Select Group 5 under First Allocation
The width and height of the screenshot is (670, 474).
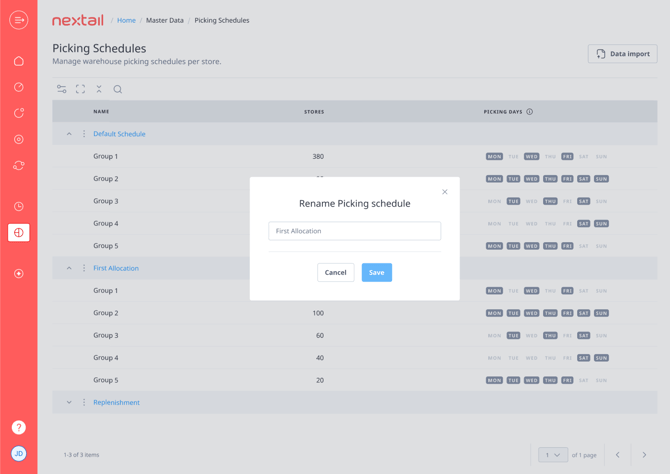(106, 380)
